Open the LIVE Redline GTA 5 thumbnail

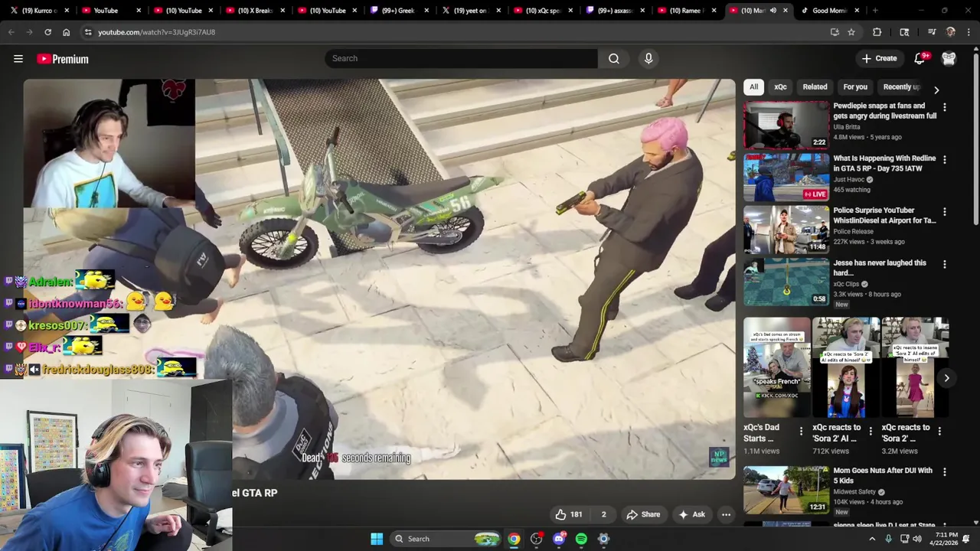pos(786,177)
